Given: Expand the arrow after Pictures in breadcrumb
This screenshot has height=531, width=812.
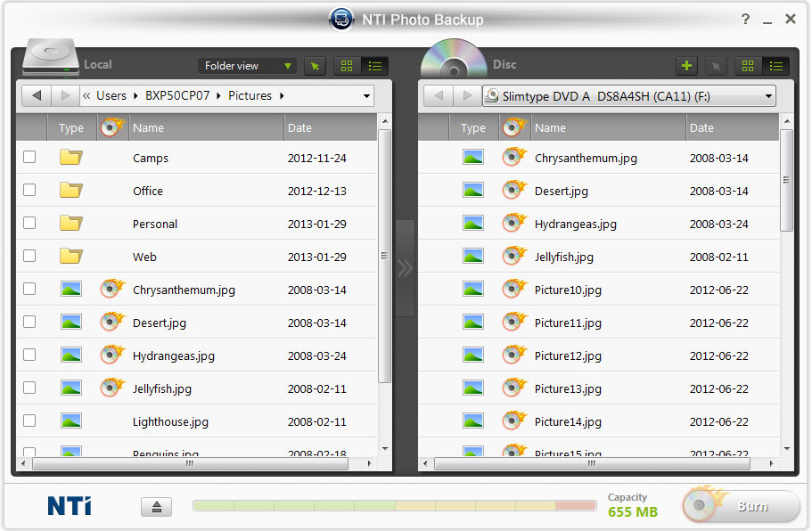Looking at the screenshot, I should click(282, 96).
